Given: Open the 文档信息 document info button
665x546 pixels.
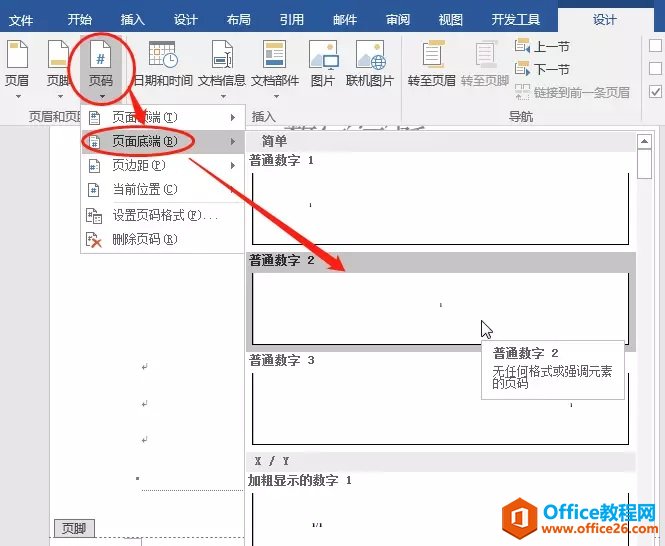Looking at the screenshot, I should (x=222, y=68).
